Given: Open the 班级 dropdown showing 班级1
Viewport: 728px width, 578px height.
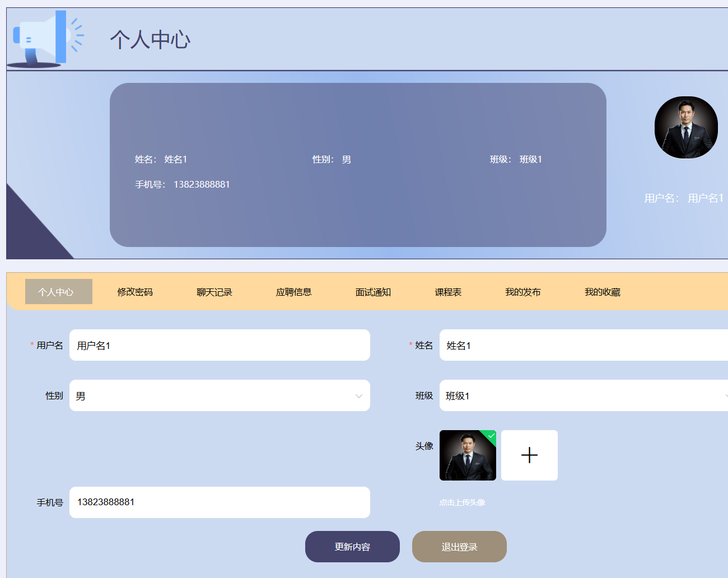Looking at the screenshot, I should 582,395.
